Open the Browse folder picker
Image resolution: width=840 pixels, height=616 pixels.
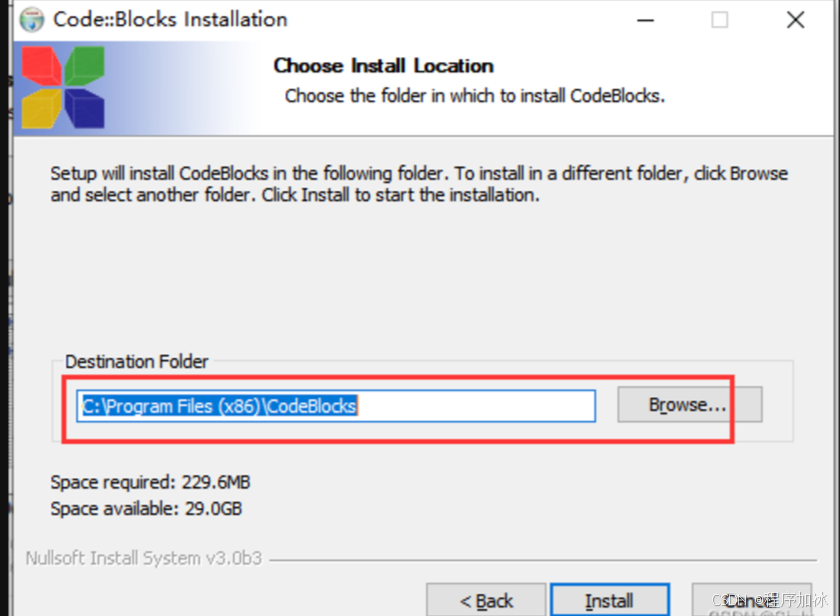tap(689, 404)
